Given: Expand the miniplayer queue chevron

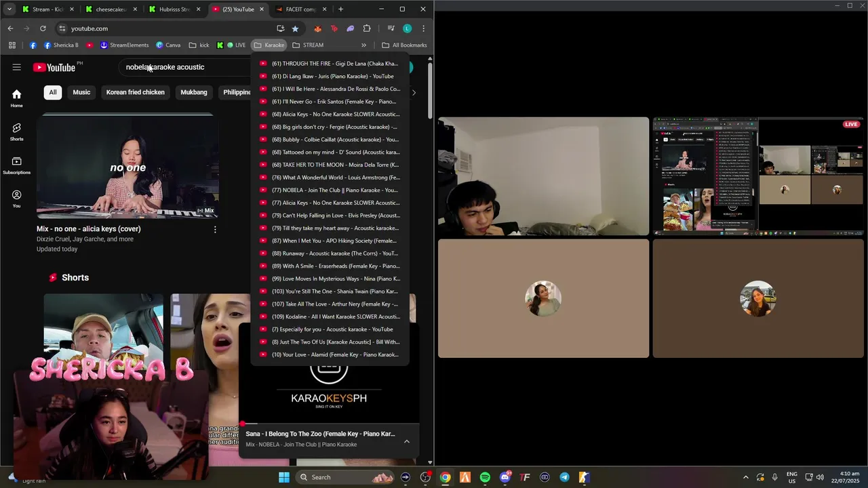Looking at the screenshot, I should click(406, 441).
